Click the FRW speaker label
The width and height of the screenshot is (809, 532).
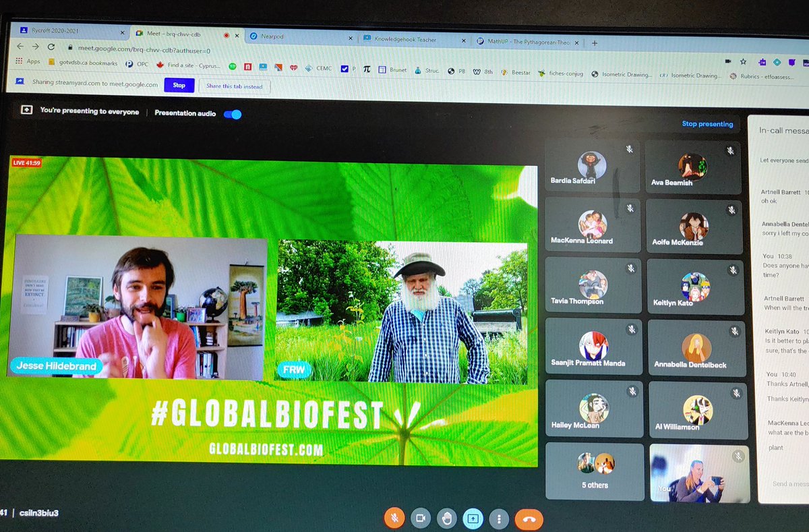(x=294, y=370)
